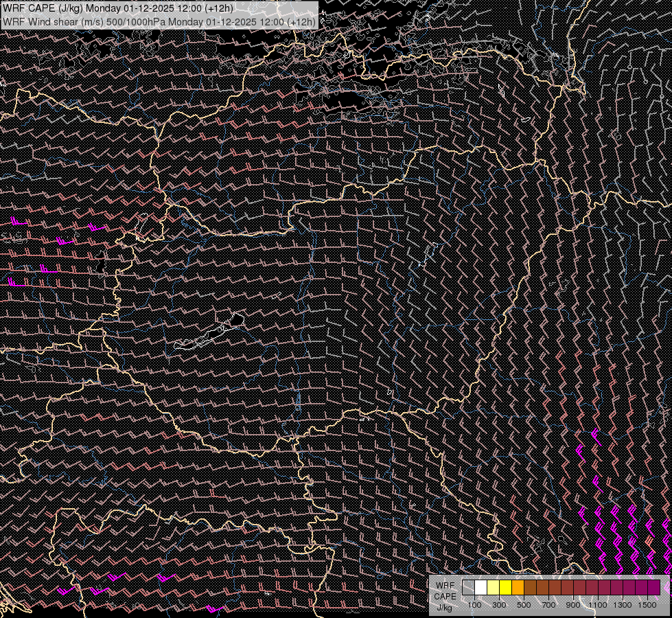Click the WRF CAPE (J/kg) title line
This screenshot has height=618, width=672.
point(118,8)
